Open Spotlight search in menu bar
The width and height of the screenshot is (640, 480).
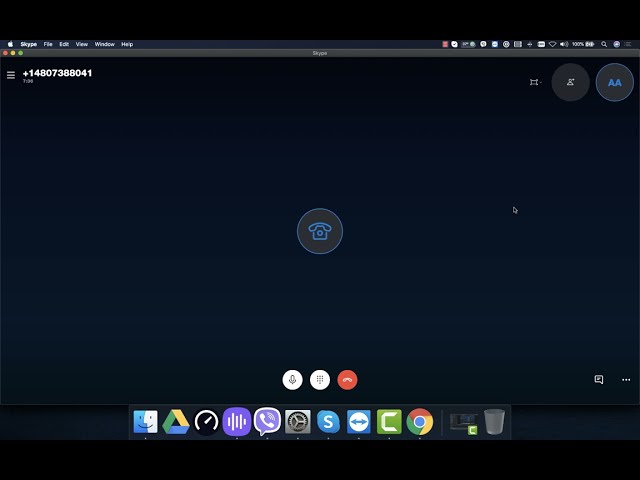pos(604,44)
